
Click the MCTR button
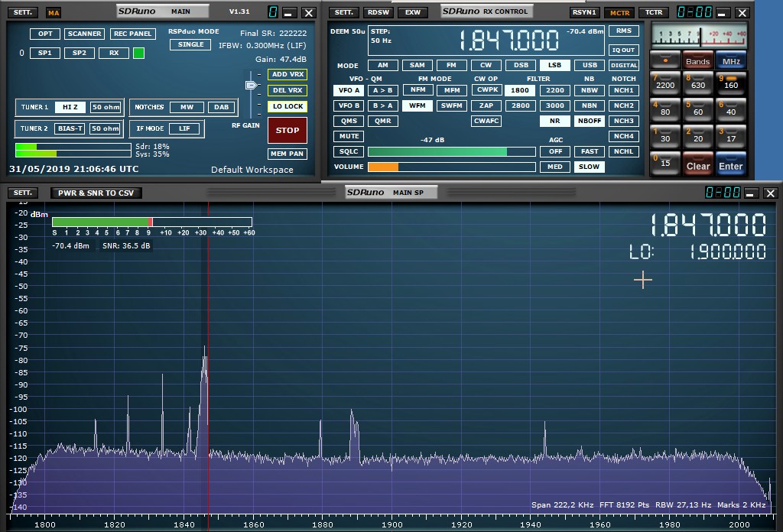[619, 12]
